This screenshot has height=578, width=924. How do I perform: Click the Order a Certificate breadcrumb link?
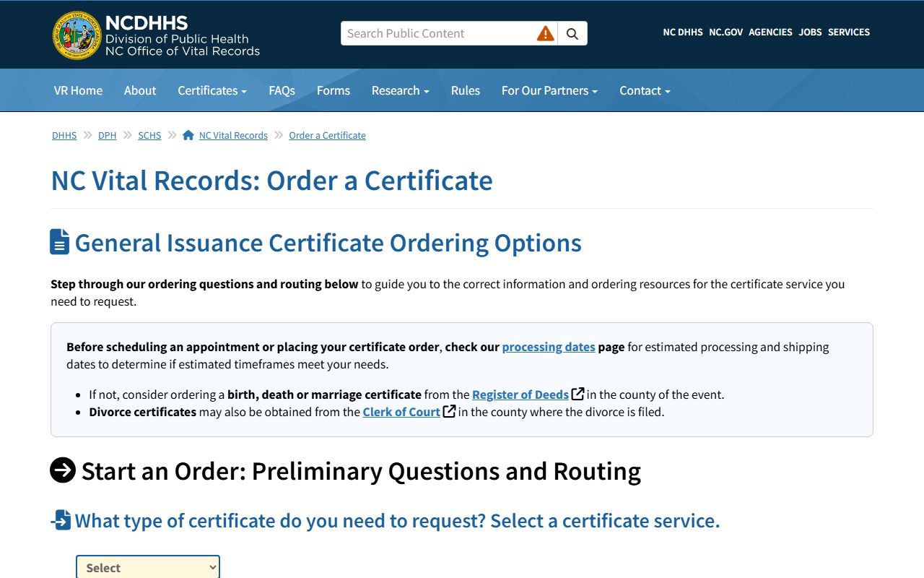point(327,135)
